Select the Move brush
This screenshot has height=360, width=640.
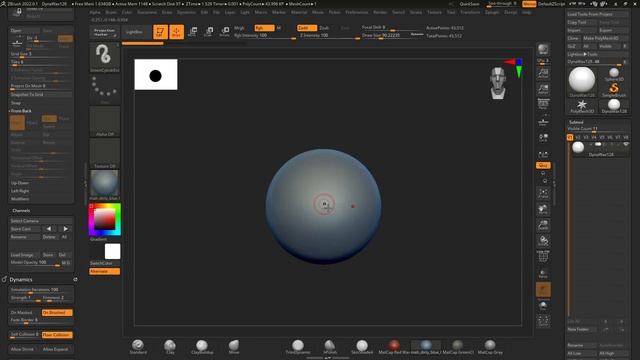pos(233,346)
